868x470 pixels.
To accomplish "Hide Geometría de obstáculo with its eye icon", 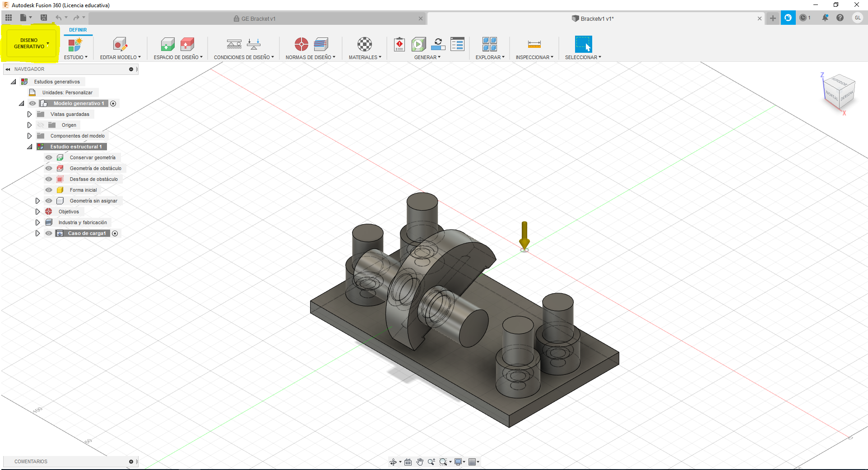I will 49,168.
